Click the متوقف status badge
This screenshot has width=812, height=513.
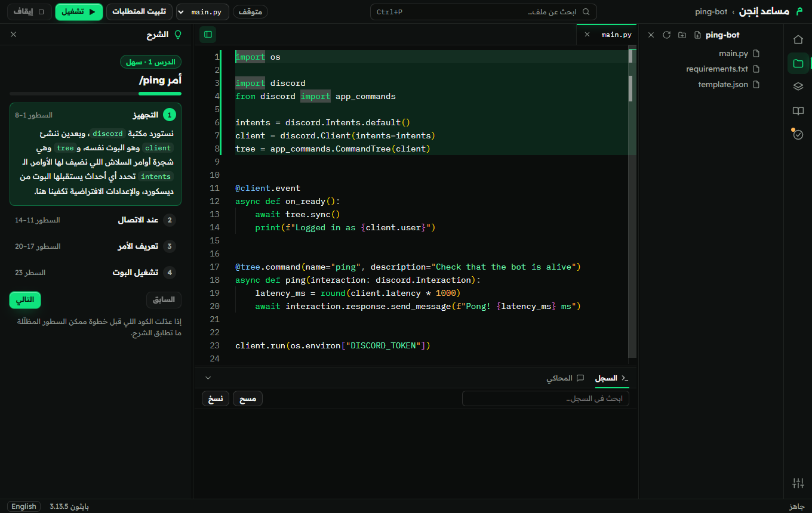click(x=250, y=12)
